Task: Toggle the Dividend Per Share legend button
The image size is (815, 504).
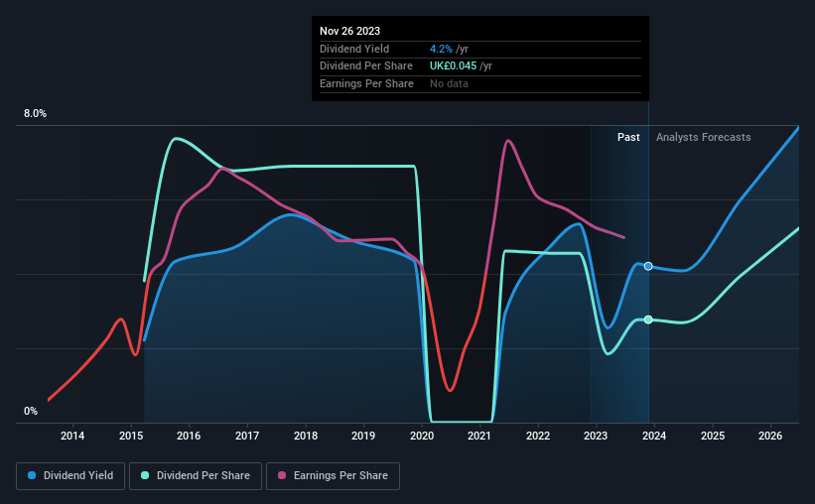Action: coord(196,476)
